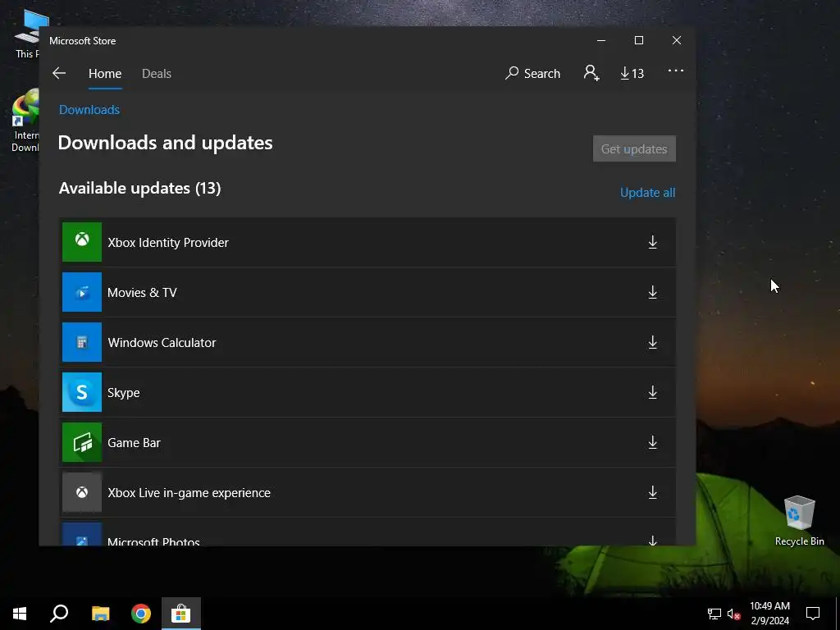This screenshot has height=630, width=840.
Task: Click the Xbox Identity Provider app icon
Action: point(82,242)
